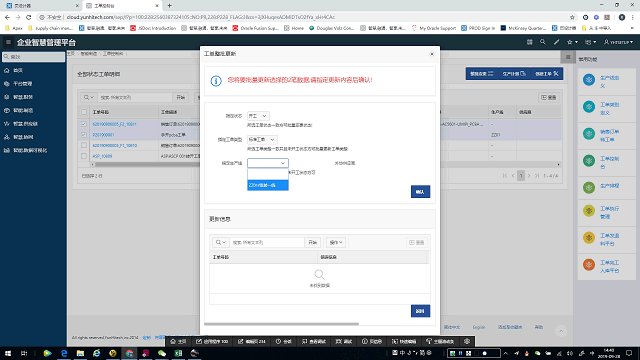This screenshot has height=360, width=640.
Task: Click the gear settings icon in developer toolbar
Action: (x=467, y=341)
